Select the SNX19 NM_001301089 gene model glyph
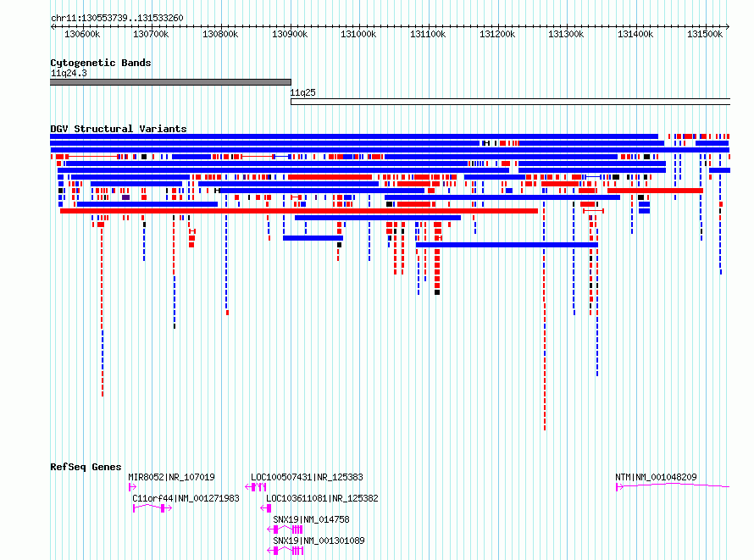 [x=286, y=551]
